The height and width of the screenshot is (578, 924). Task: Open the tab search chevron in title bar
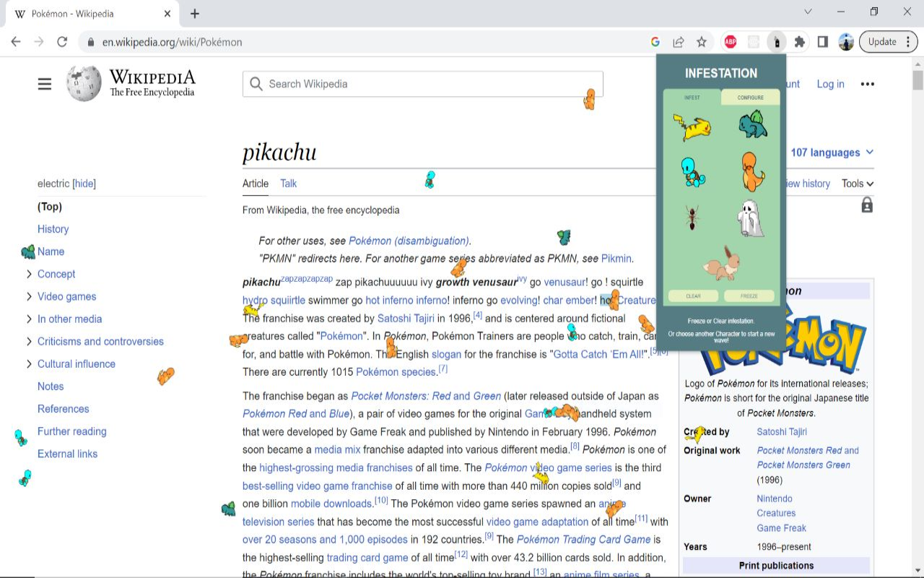(808, 12)
